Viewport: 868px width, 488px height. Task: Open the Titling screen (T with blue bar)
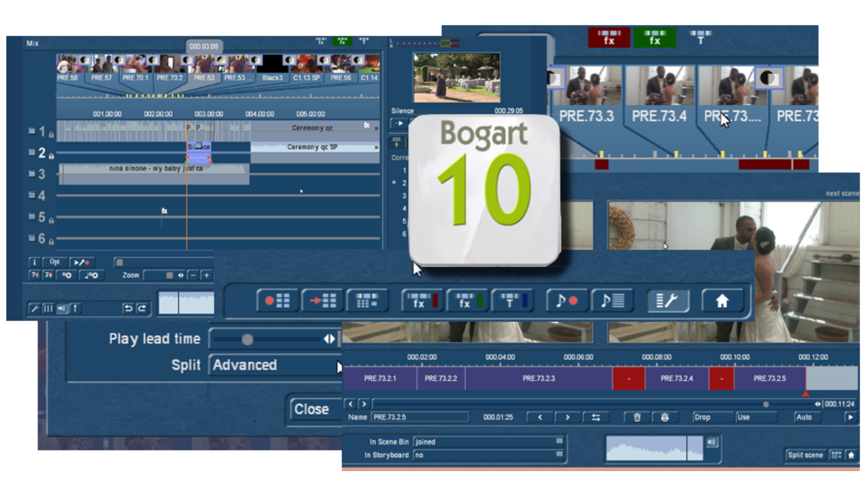[512, 300]
